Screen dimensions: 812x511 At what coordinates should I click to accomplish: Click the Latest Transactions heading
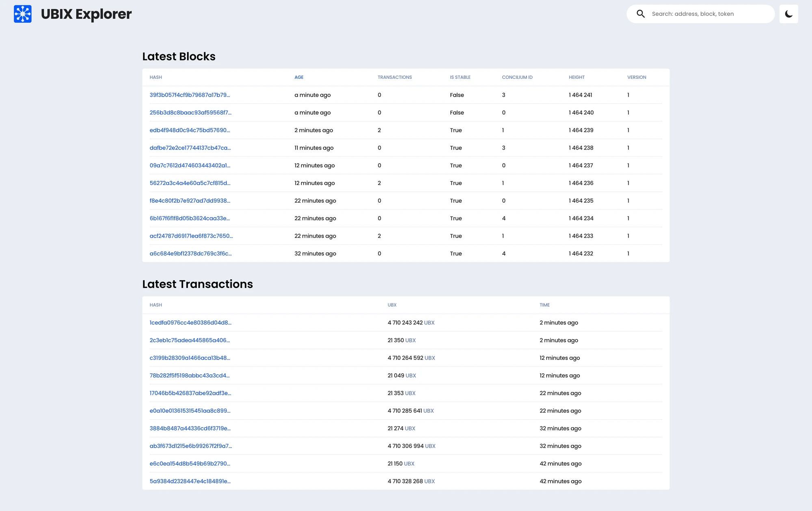pyautogui.click(x=197, y=284)
